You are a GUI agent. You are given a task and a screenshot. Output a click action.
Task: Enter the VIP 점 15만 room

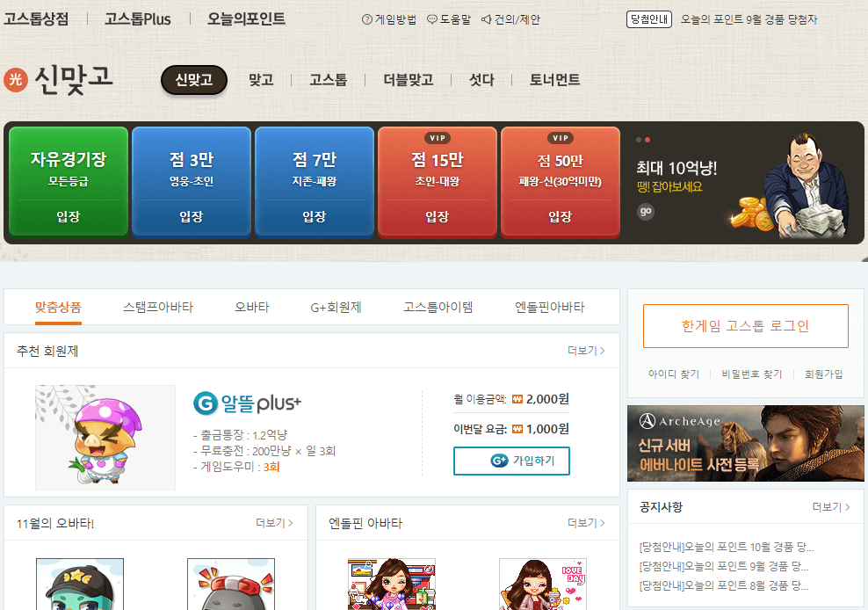tap(438, 182)
